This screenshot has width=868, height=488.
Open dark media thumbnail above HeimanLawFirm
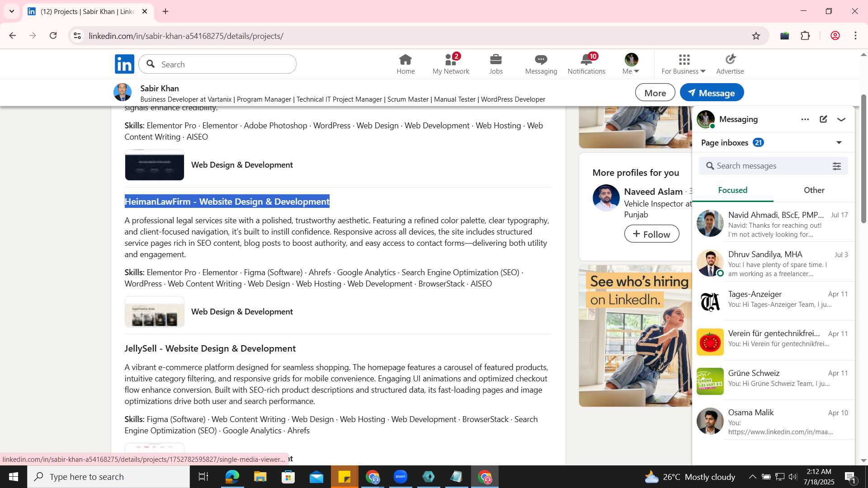[155, 165]
